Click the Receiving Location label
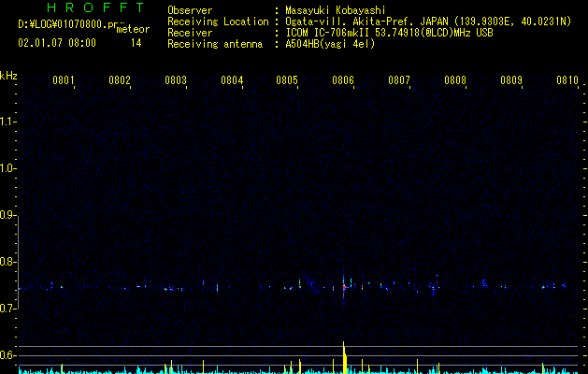Image resolution: width=588 pixels, height=374 pixels. [218, 22]
